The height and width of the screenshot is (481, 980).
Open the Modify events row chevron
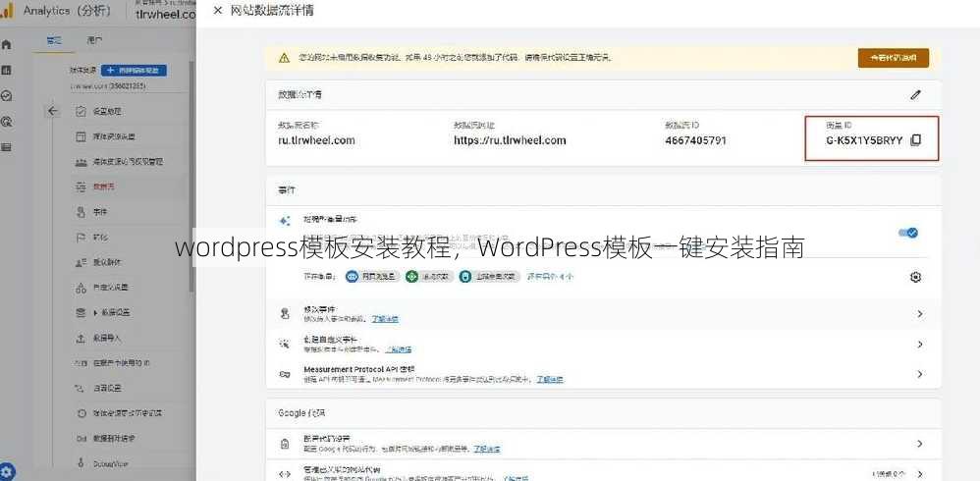pyautogui.click(x=920, y=313)
